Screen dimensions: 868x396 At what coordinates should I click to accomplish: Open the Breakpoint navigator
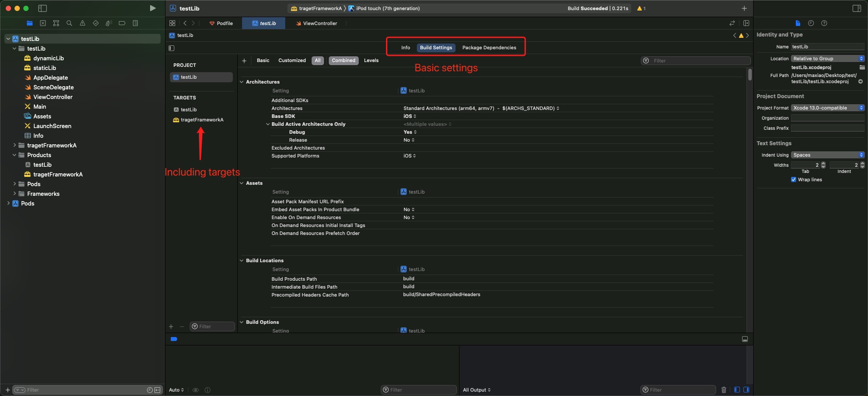tap(122, 23)
